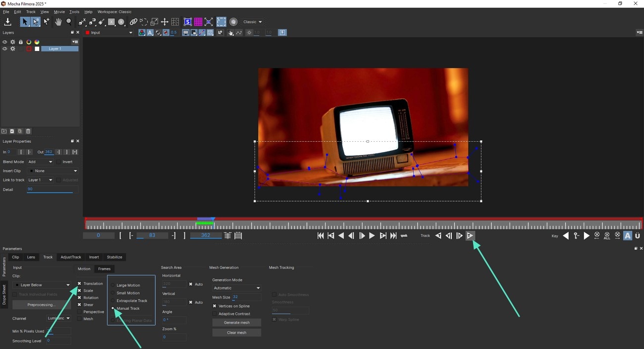Click the Add Keyframe key icon
This screenshot has width=644, height=349.
pyautogui.click(x=576, y=236)
